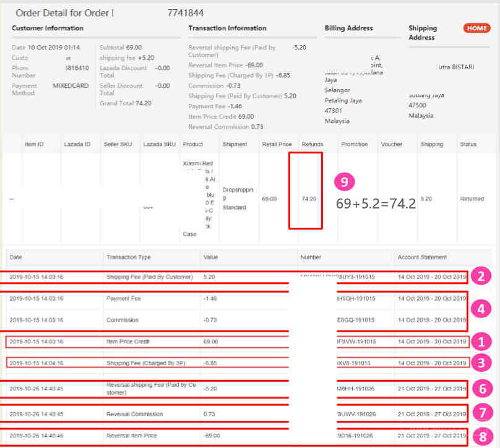Image resolution: width=500 pixels, height=448 pixels.
Task: Click the order number 7741844 in the title
Action: 185,13
